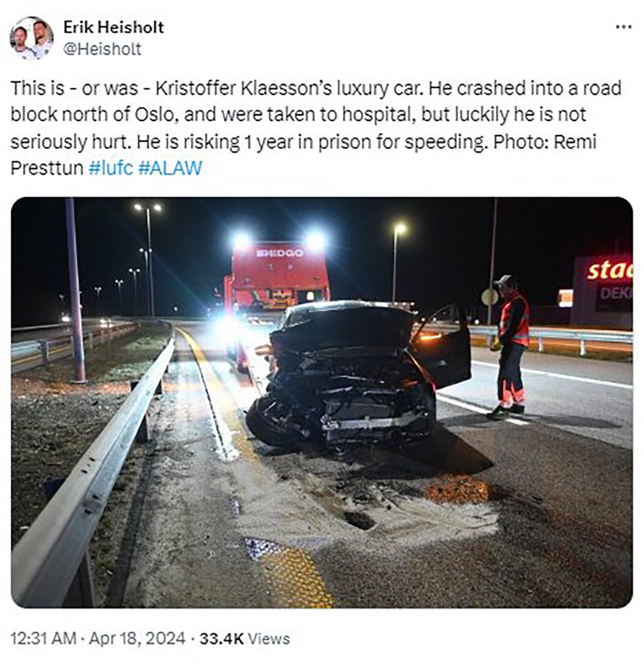Visit the @Heisholt handle profile
The image size is (644, 665).
click(x=102, y=49)
